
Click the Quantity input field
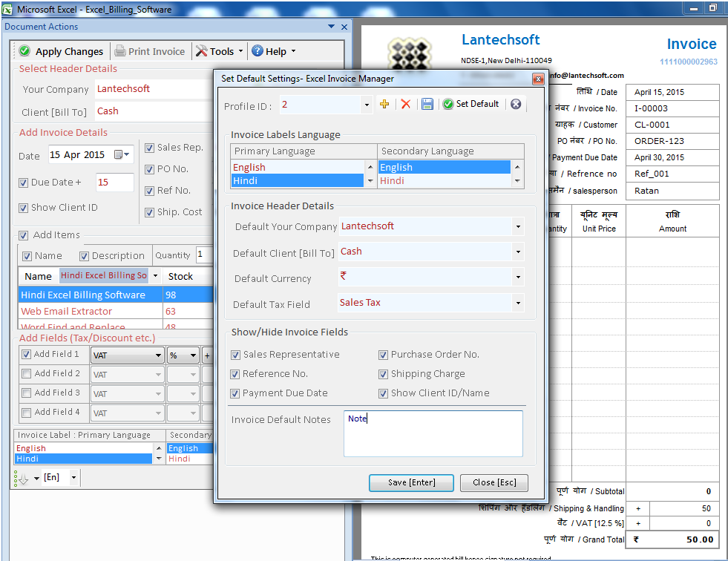205,255
